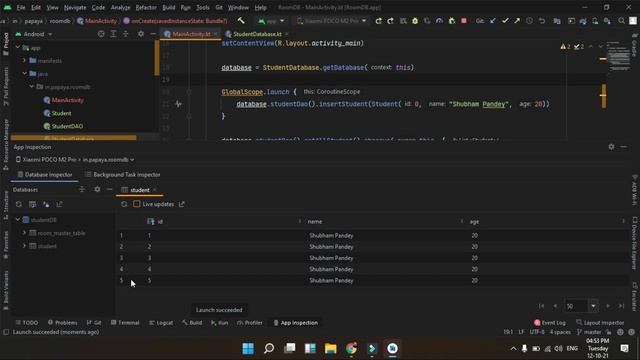Click the page size field showing 50
640x360 pixels.
(x=576, y=306)
